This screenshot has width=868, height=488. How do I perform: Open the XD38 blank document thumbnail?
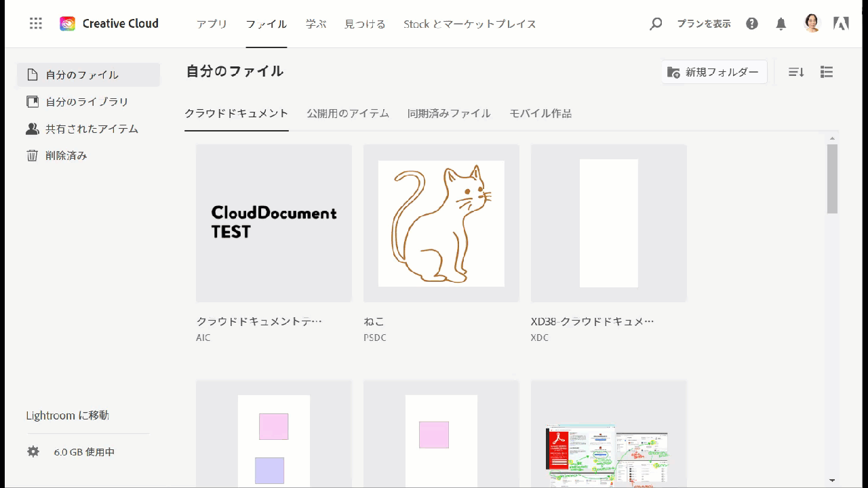tap(609, 223)
